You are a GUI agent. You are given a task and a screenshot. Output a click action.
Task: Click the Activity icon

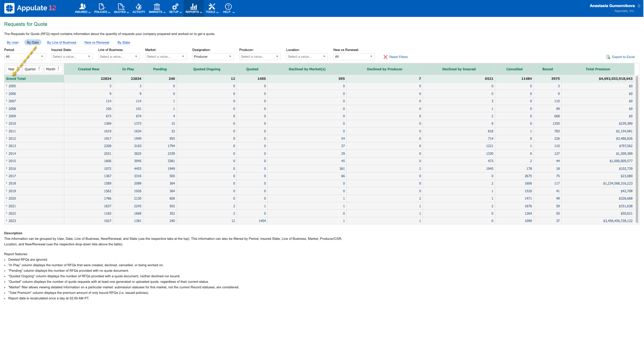click(x=139, y=6)
